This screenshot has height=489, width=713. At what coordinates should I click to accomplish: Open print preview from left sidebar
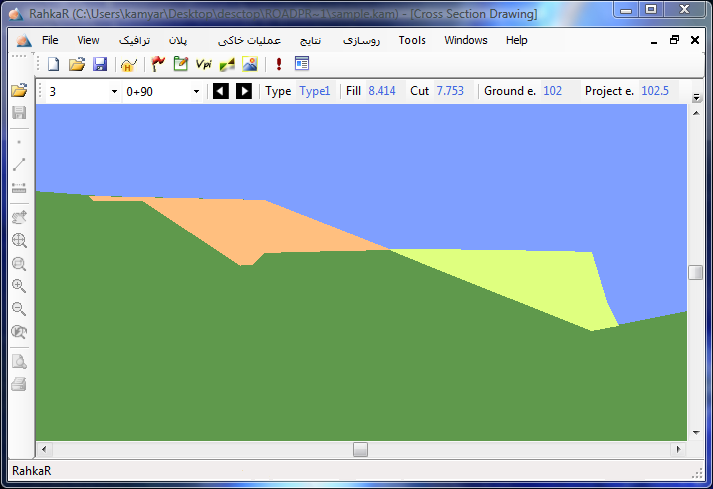click(19, 362)
